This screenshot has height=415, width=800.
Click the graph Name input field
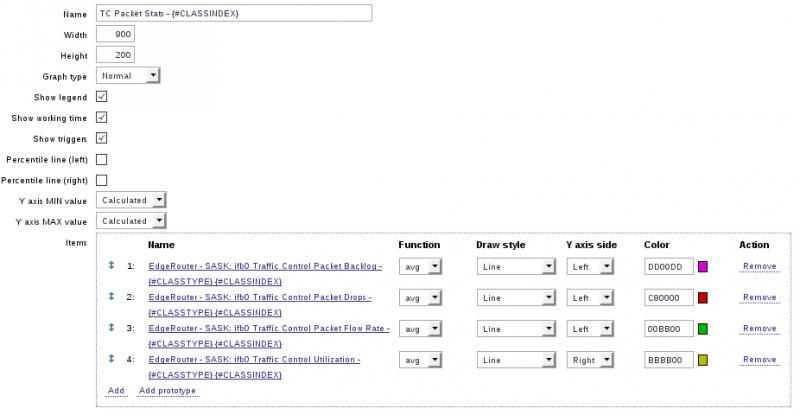point(234,13)
